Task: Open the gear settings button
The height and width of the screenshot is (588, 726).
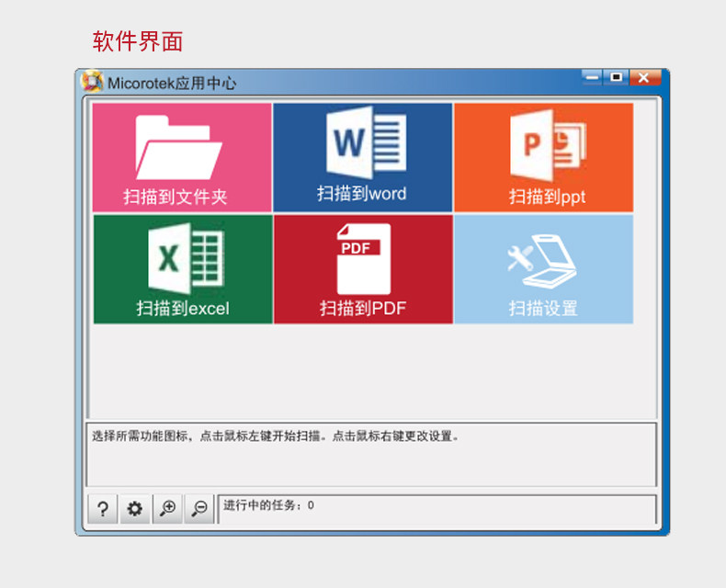Action: pyautogui.click(x=135, y=509)
